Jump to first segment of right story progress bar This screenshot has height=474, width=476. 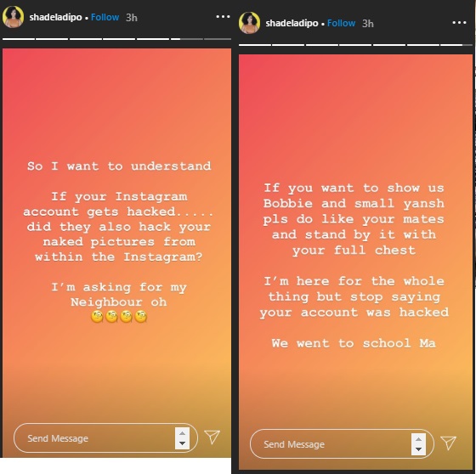pyautogui.click(x=255, y=45)
